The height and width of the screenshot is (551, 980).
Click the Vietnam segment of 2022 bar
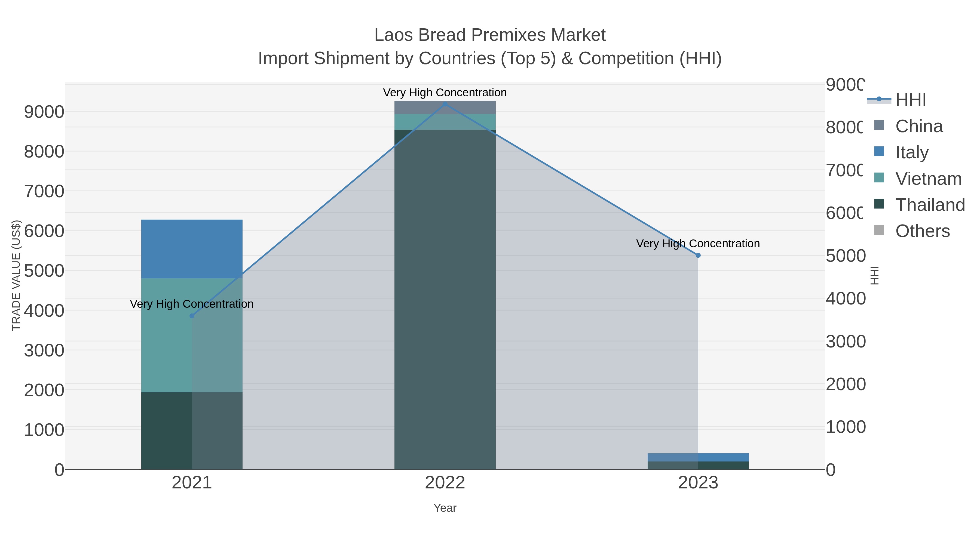click(445, 122)
